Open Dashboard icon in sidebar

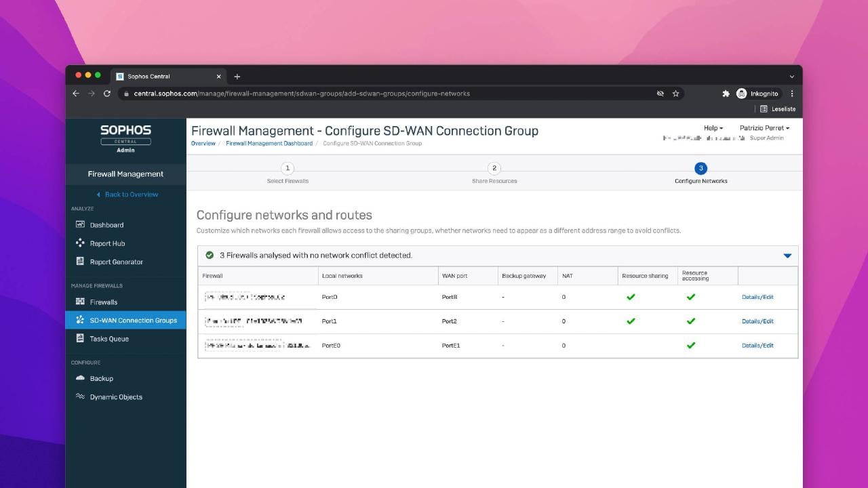(80, 224)
